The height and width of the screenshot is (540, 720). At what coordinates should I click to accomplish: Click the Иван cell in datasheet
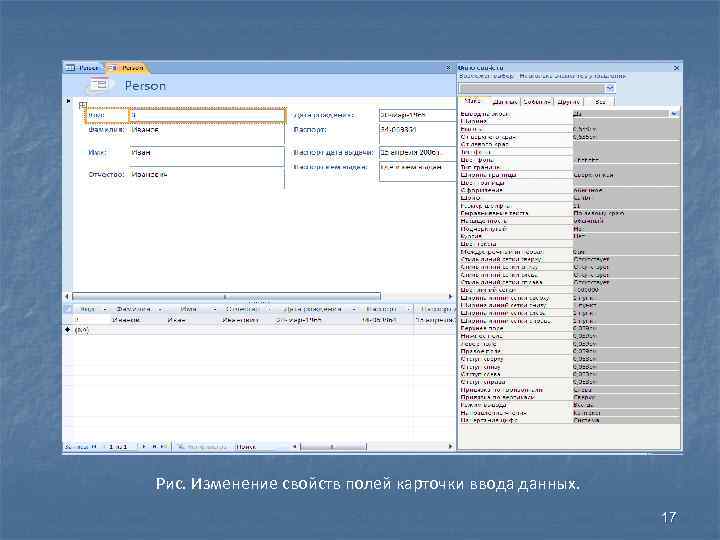click(x=191, y=320)
